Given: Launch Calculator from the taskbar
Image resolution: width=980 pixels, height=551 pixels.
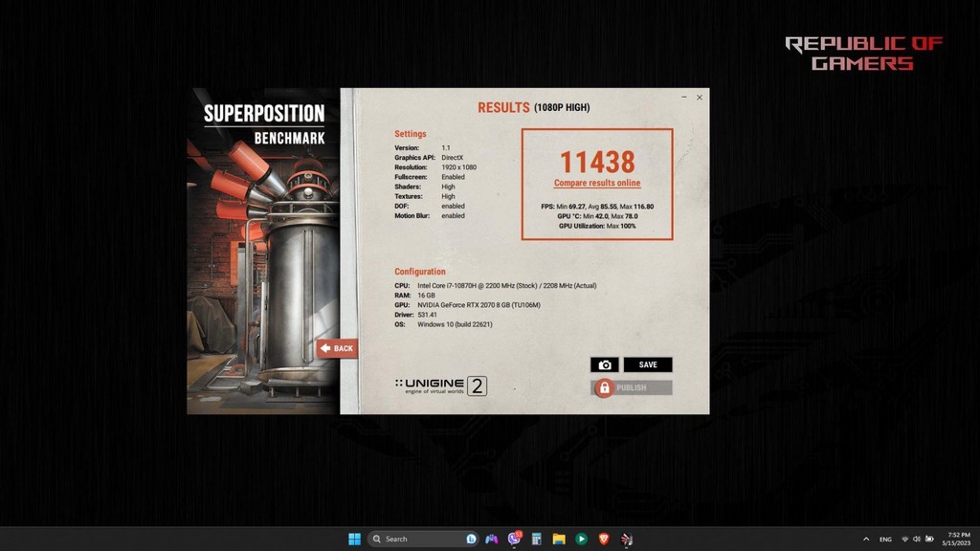Looking at the screenshot, I should pos(536,539).
